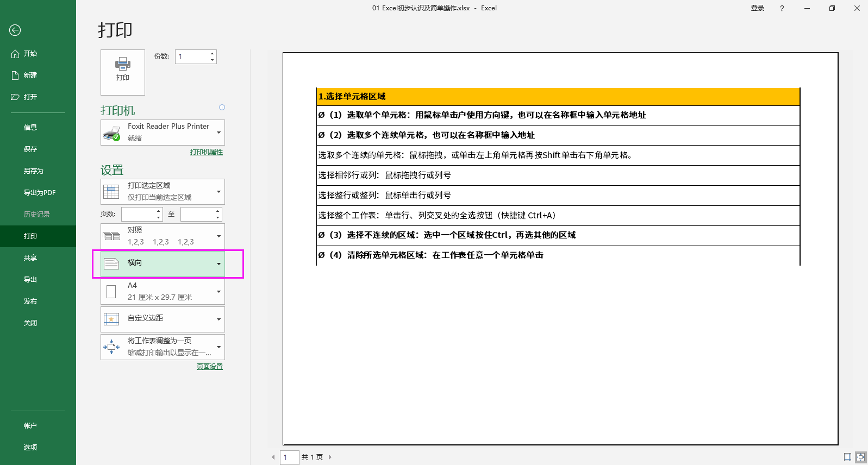This screenshot has width=868, height=465.
Task: Click the 选择相邻行或列 preview row
Action: click(x=558, y=175)
